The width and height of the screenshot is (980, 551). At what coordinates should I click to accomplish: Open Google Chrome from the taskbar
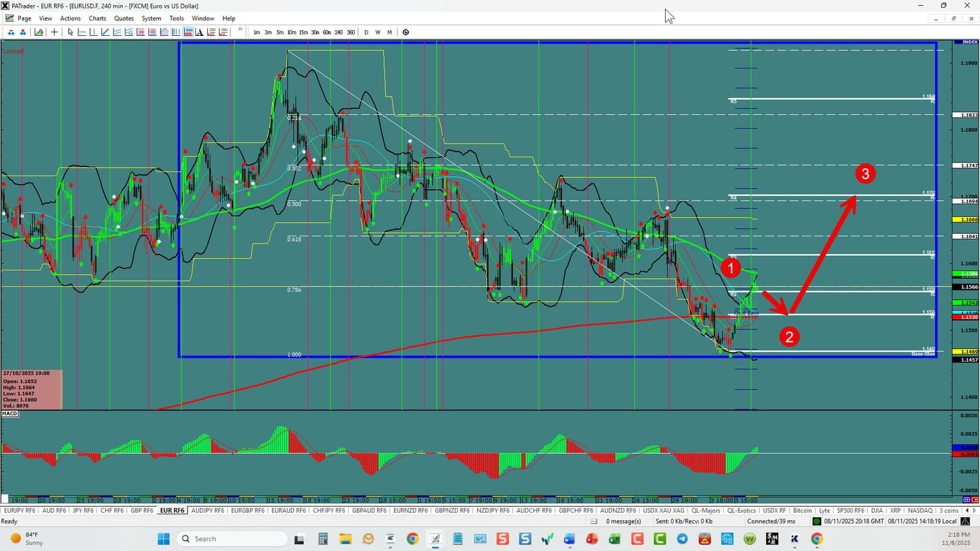point(412,539)
